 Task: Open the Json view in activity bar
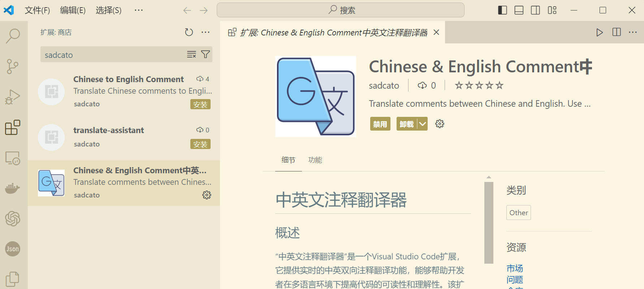point(13,249)
